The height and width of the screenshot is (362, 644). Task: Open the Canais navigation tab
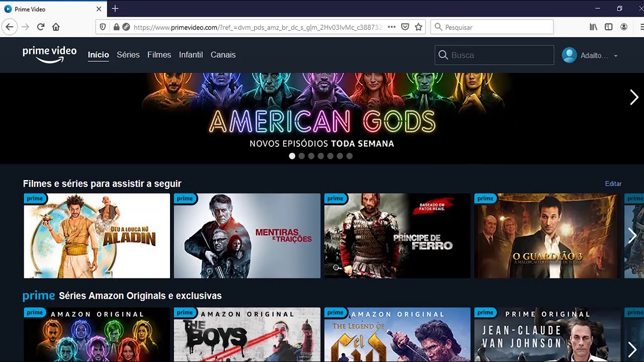click(223, 55)
